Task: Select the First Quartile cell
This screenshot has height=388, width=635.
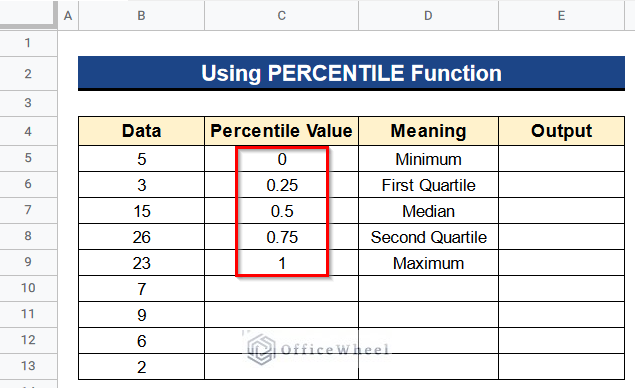Action: (x=428, y=185)
